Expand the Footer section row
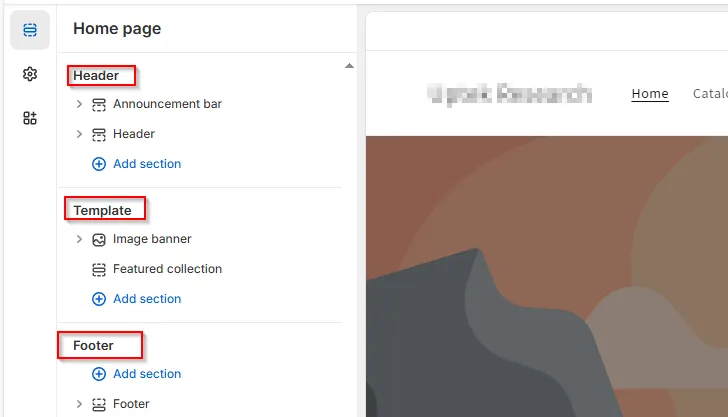 pyautogui.click(x=79, y=404)
